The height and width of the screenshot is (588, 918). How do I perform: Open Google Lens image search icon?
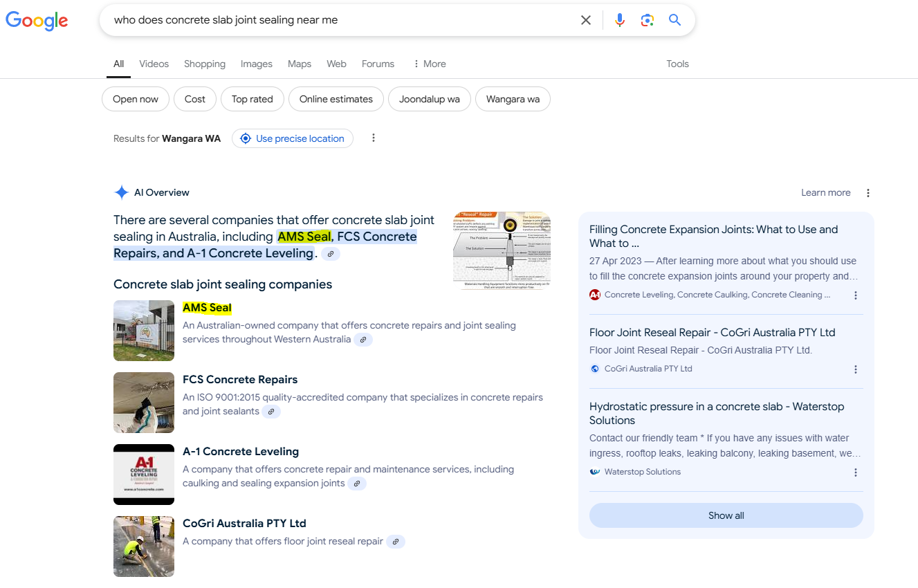pos(648,20)
